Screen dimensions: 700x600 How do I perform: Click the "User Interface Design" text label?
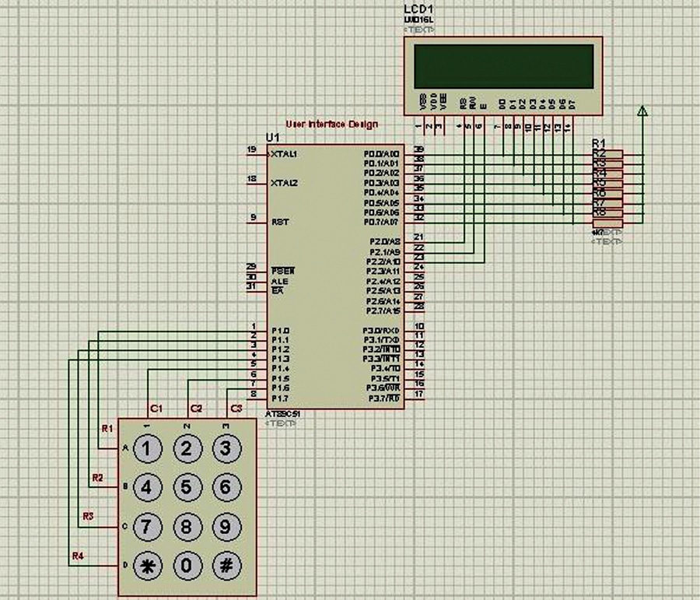(x=331, y=125)
